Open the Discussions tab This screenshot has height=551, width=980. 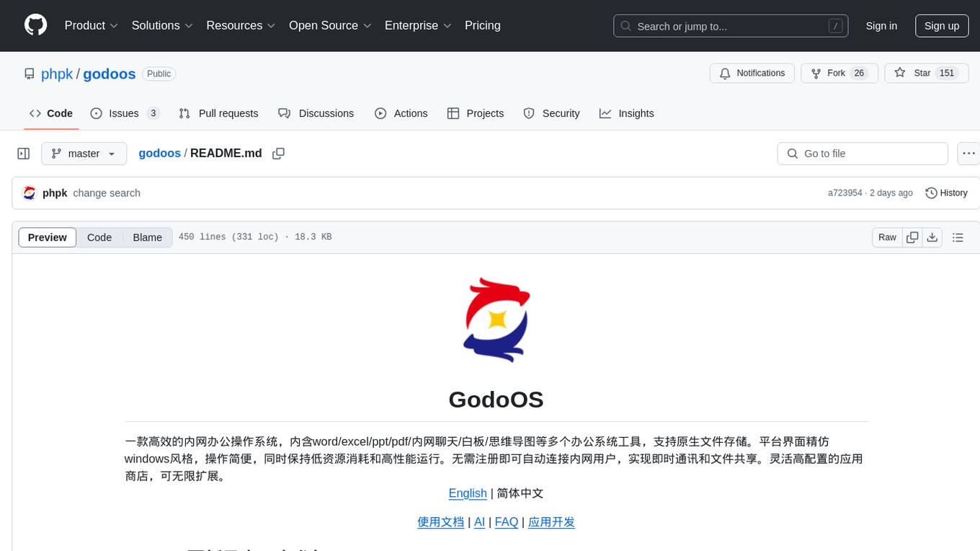coord(316,113)
